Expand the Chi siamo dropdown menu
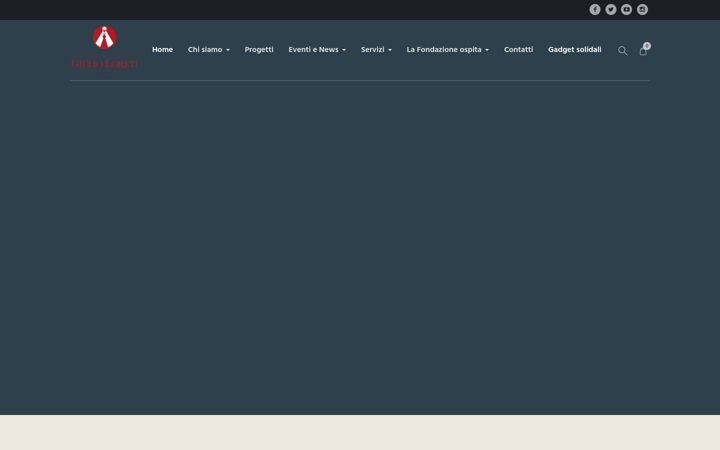This screenshot has width=720, height=450. coord(208,50)
